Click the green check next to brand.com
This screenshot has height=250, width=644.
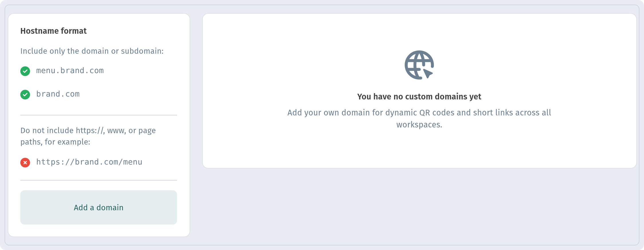[x=25, y=95]
